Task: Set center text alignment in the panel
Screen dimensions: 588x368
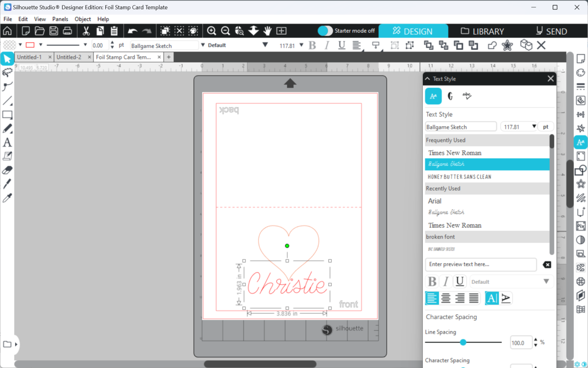Action: point(446,298)
